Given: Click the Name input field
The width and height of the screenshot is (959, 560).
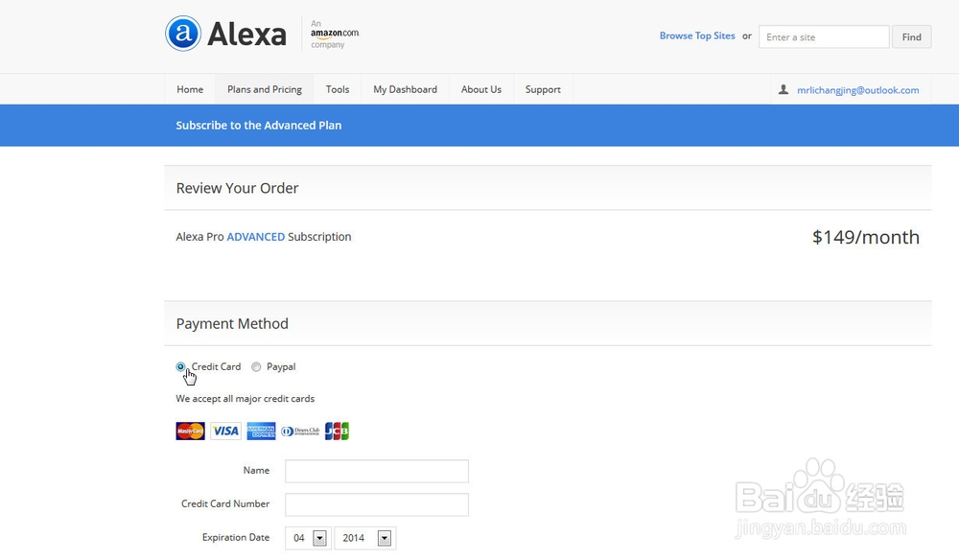Looking at the screenshot, I should tap(377, 472).
